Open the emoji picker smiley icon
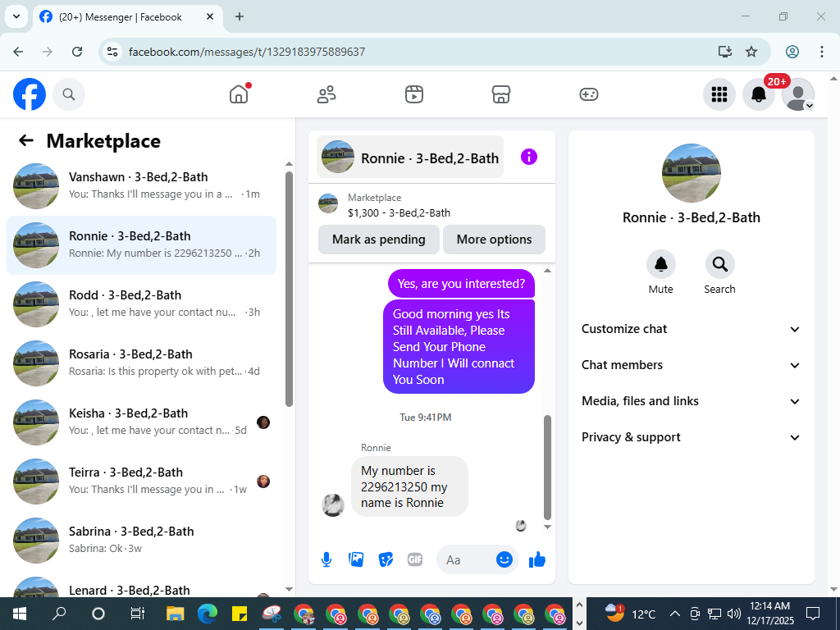Viewport: 840px width, 630px height. (504, 559)
